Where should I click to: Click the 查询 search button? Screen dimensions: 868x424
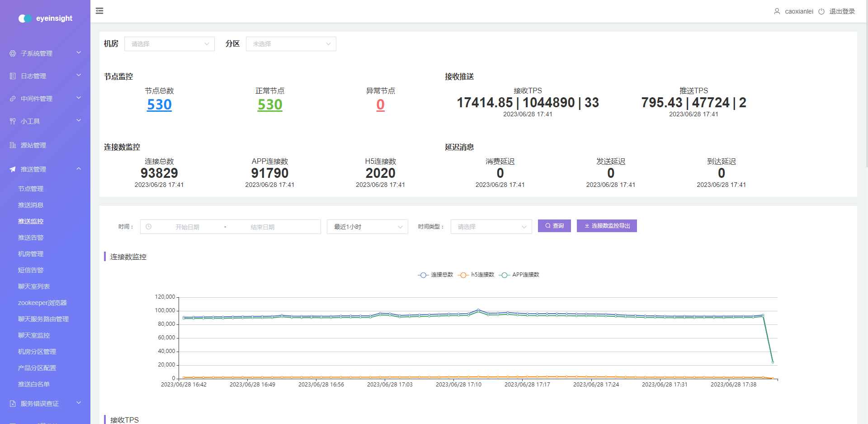tap(554, 226)
